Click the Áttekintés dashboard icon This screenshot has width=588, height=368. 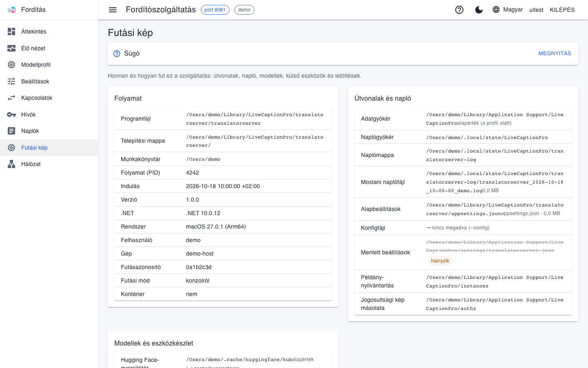tap(11, 31)
